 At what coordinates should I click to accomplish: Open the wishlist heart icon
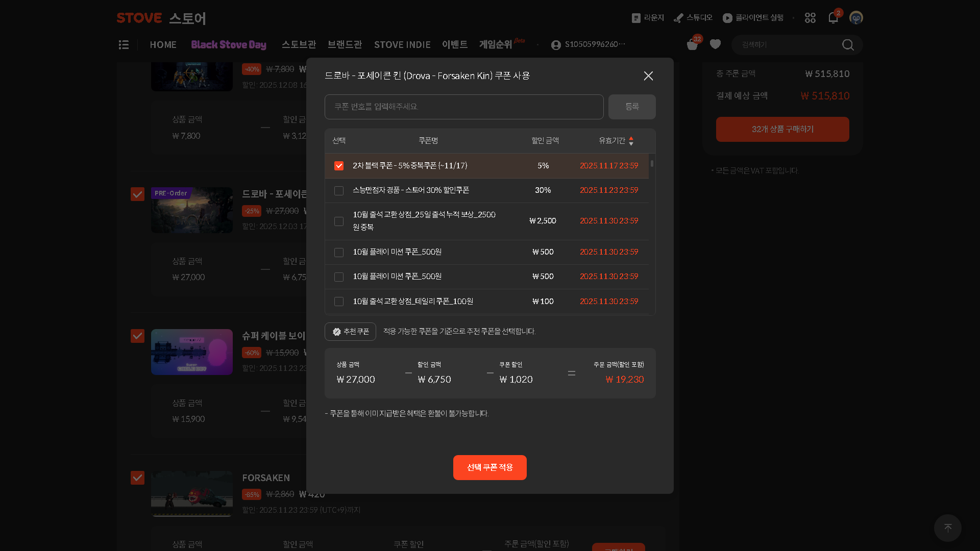click(715, 44)
